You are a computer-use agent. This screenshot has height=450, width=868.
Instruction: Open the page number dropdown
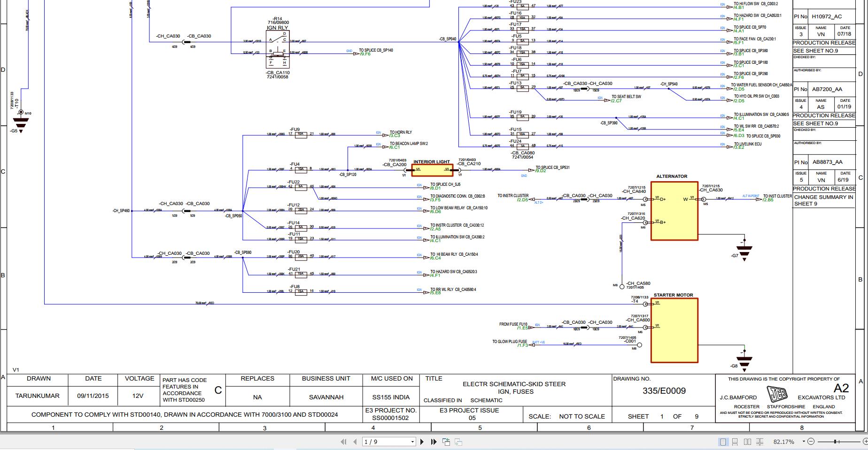click(412, 442)
